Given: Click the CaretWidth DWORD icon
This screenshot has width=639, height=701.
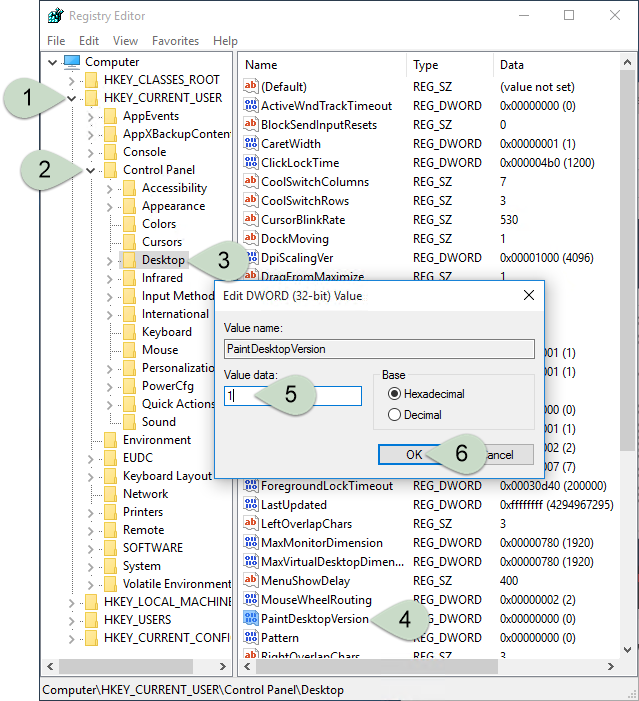Looking at the screenshot, I should coord(250,144).
